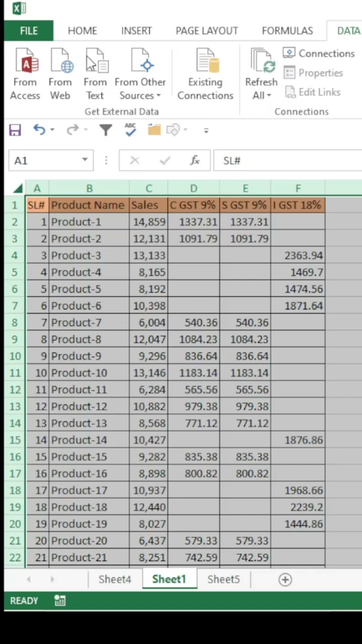Save the workbook from quick access toolbar
Viewport: 362px width, 644px height.
(x=15, y=130)
